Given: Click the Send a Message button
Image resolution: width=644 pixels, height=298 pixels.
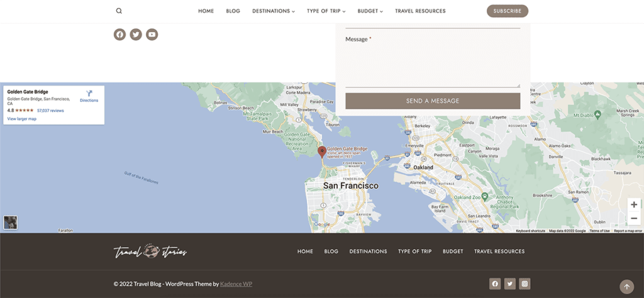Looking at the screenshot, I should (433, 101).
